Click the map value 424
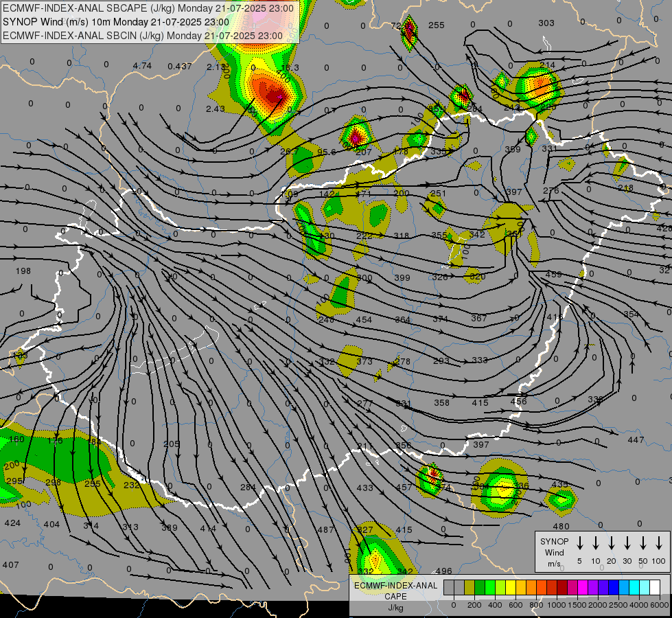Image resolution: width=672 pixels, height=618 pixels. (12, 523)
